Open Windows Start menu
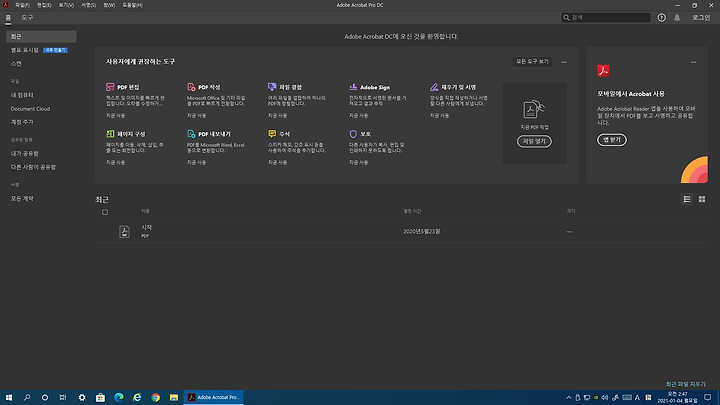The image size is (720, 405). pyautogui.click(x=9, y=398)
